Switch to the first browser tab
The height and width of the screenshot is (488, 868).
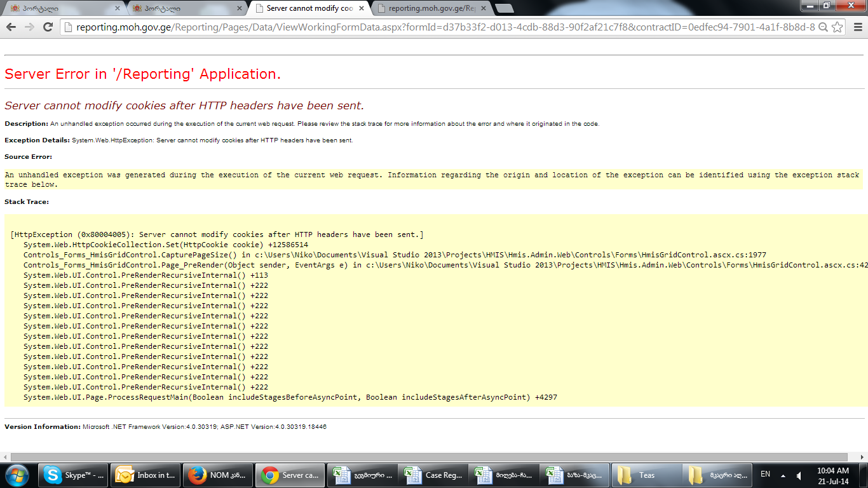63,8
